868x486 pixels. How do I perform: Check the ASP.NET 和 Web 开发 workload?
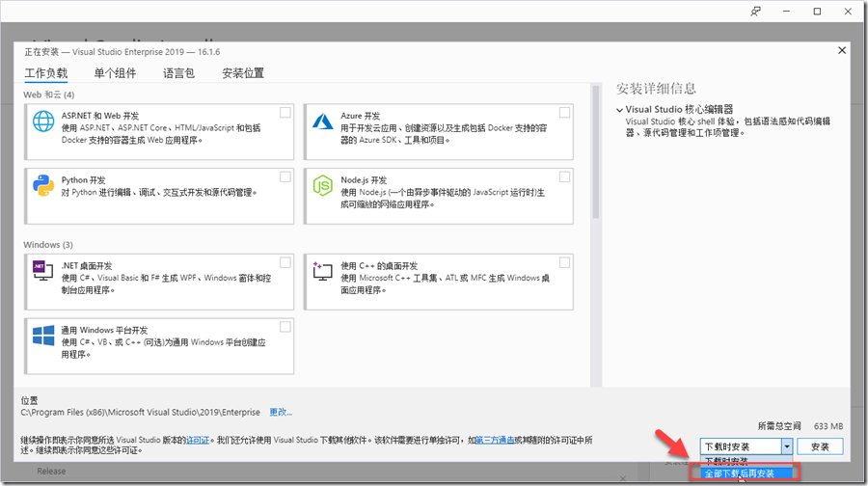[x=285, y=113]
